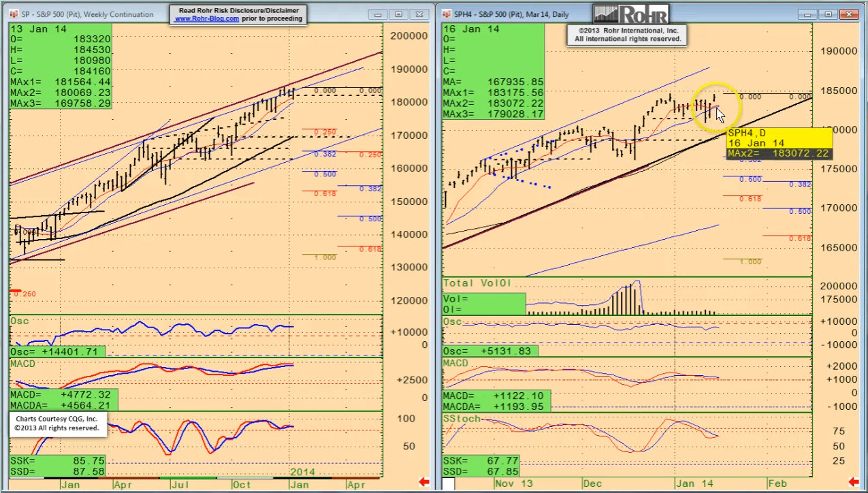Click white box left of daily time axis
This screenshot has height=493, width=868.
point(449,483)
